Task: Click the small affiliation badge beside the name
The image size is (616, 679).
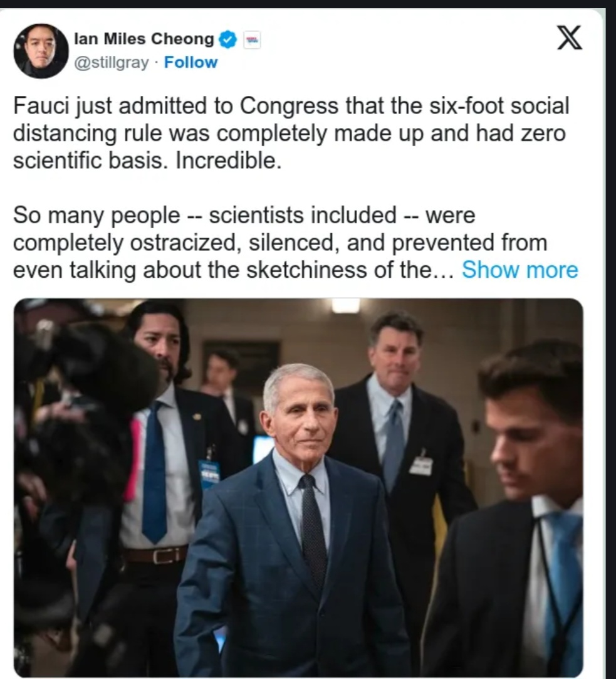Action: (x=251, y=39)
